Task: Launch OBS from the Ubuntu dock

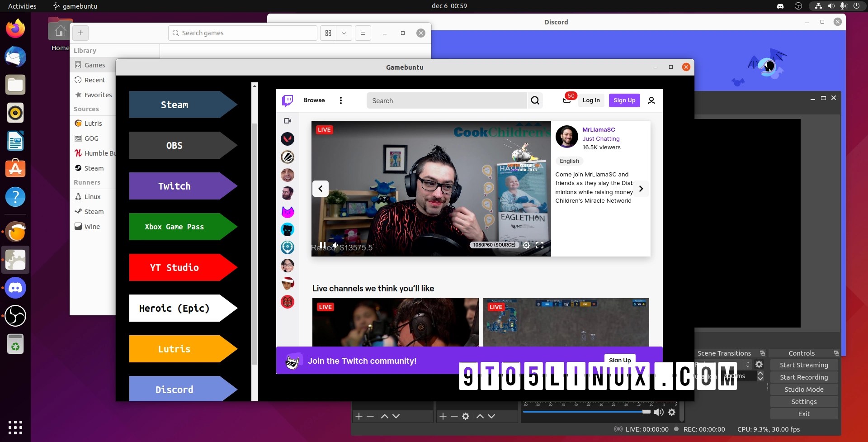Action: 15,316
